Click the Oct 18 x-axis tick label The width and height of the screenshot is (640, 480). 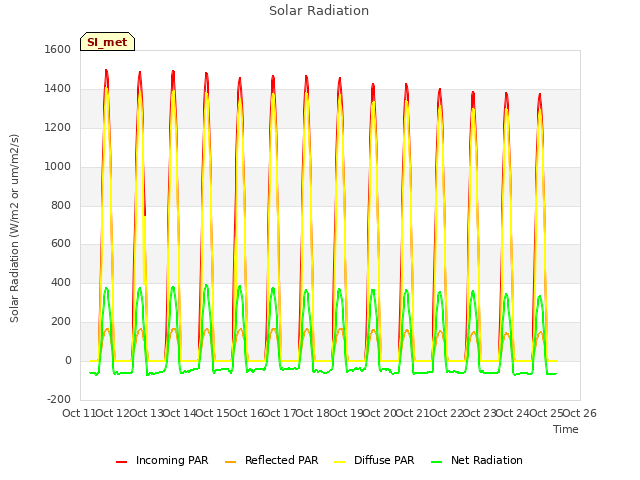click(x=313, y=413)
